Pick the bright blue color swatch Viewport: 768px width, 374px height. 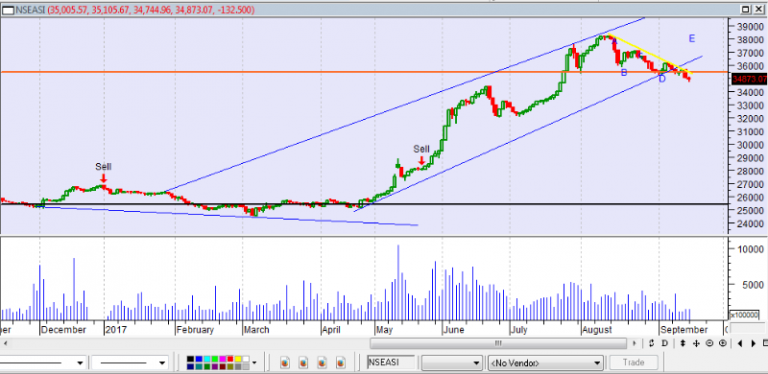(x=199, y=359)
